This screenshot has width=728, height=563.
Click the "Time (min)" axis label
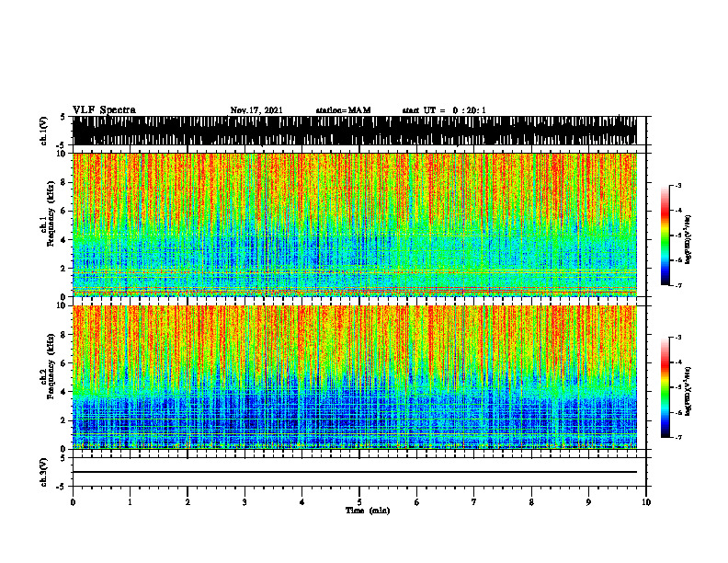[x=368, y=511]
